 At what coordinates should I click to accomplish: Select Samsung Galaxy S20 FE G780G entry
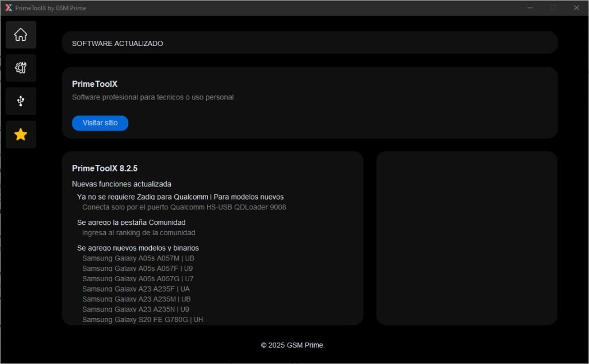pyautogui.click(x=142, y=319)
